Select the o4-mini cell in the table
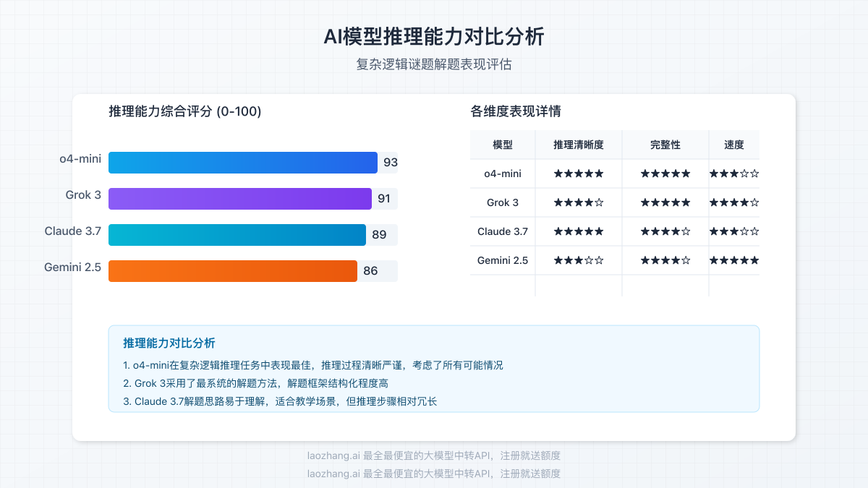Screen dimensions: 868x488 coord(503,174)
